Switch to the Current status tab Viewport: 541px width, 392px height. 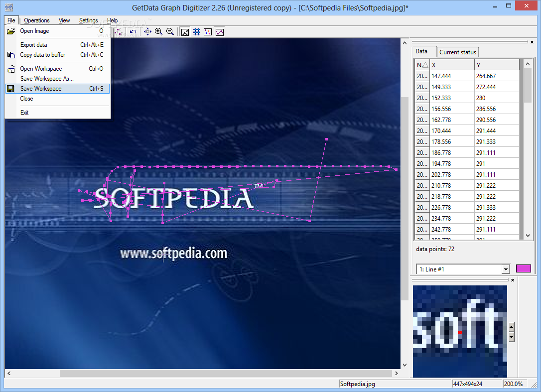tap(457, 52)
